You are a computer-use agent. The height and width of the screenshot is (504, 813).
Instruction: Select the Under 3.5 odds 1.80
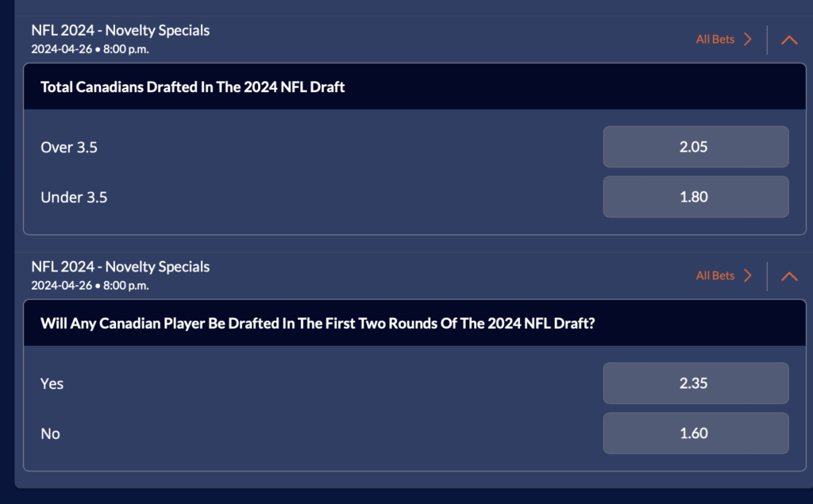pyautogui.click(x=695, y=197)
